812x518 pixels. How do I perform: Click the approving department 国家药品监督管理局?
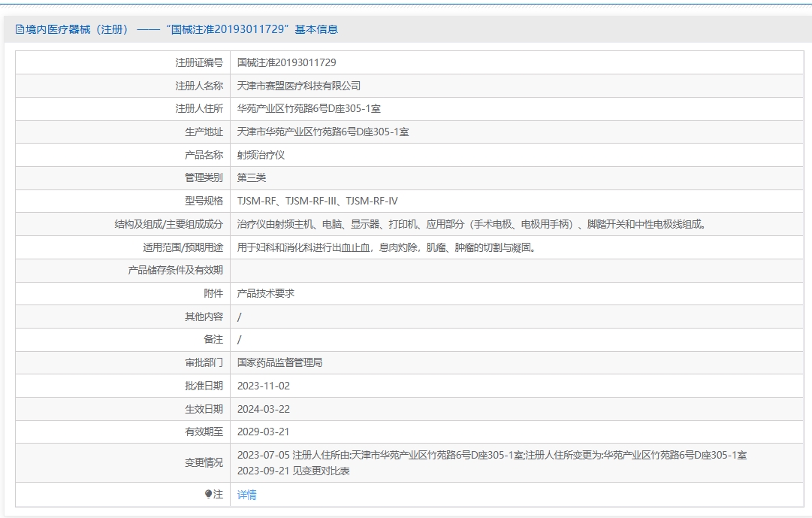coord(279,363)
